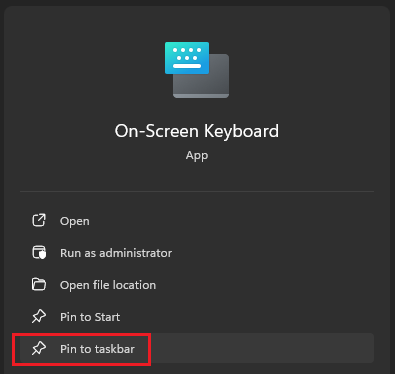The height and width of the screenshot is (374, 395).
Task: Open the On-Screen Keyboard app
Action: coord(197,221)
